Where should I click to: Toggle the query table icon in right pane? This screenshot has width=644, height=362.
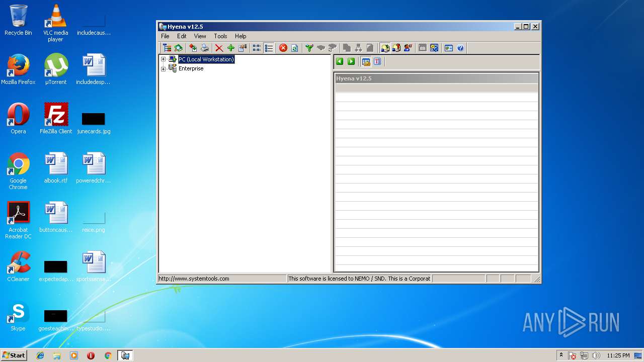point(366,61)
